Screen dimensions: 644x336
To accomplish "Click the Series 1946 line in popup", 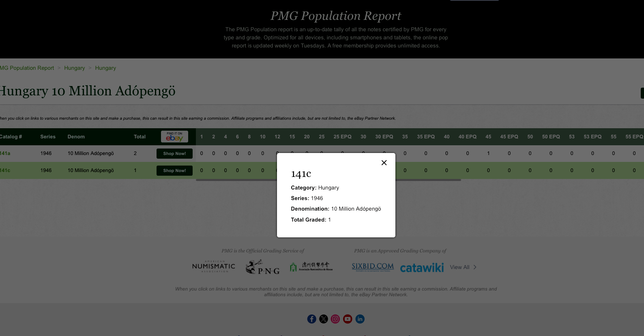I will click(x=307, y=198).
